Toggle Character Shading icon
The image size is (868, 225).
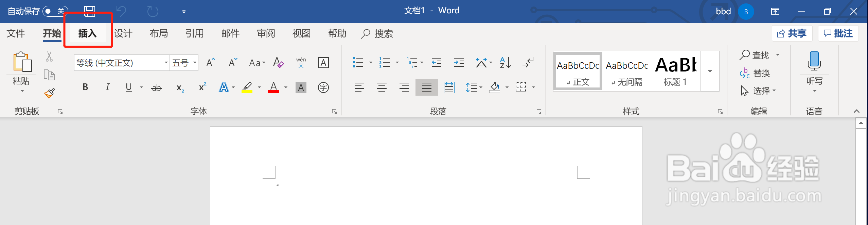301,87
